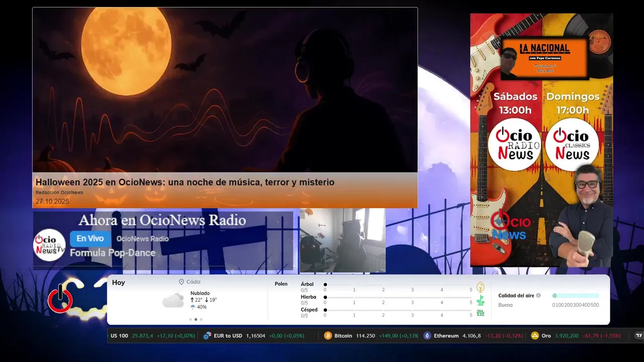The width and height of the screenshot is (644, 362).
Task: Click the Césped pollen level slider
Action: pos(398,310)
